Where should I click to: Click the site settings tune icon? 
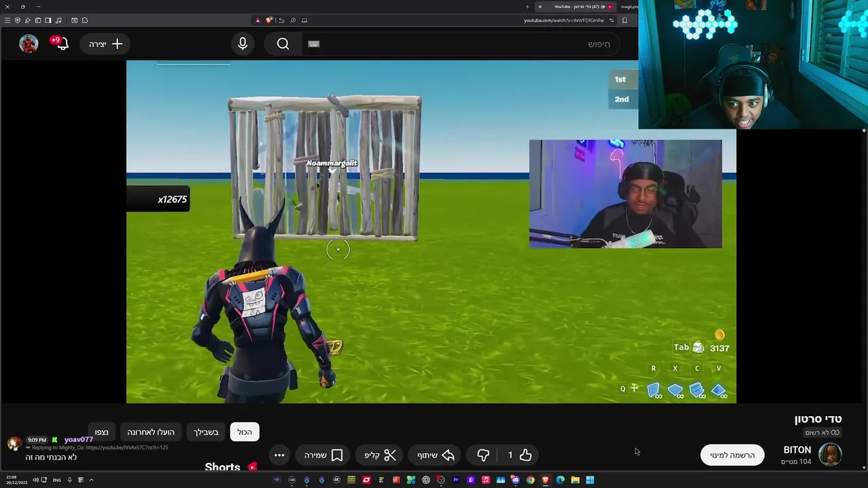[612, 20]
